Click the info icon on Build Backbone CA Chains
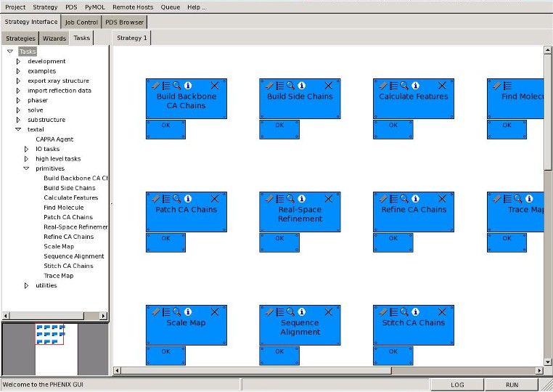Viewport: 553px width, 392px height. (x=188, y=86)
